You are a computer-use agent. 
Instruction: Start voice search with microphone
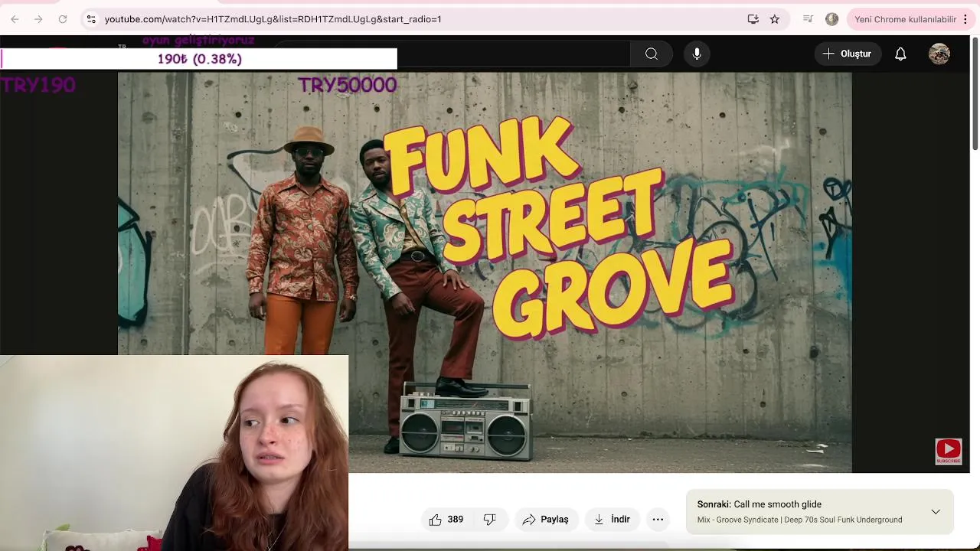(x=697, y=54)
